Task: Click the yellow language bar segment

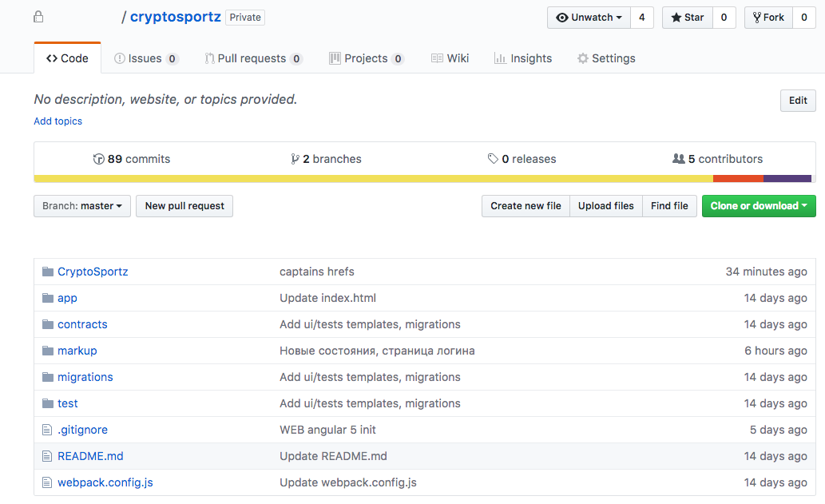Action: click(x=373, y=179)
